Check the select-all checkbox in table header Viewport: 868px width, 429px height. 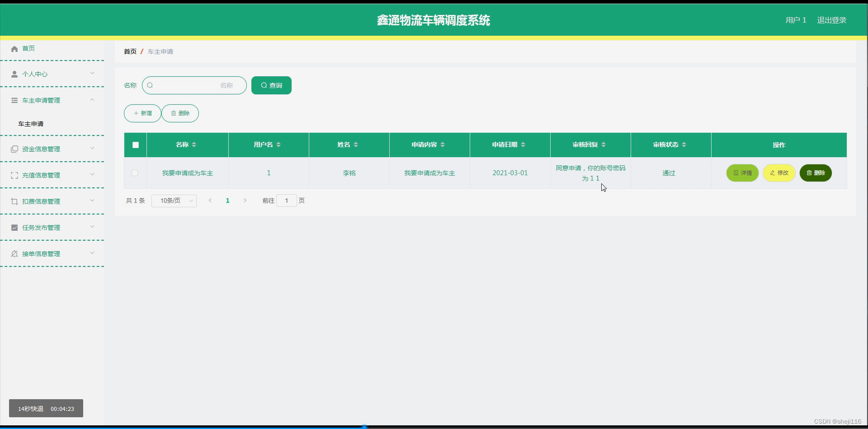point(135,145)
